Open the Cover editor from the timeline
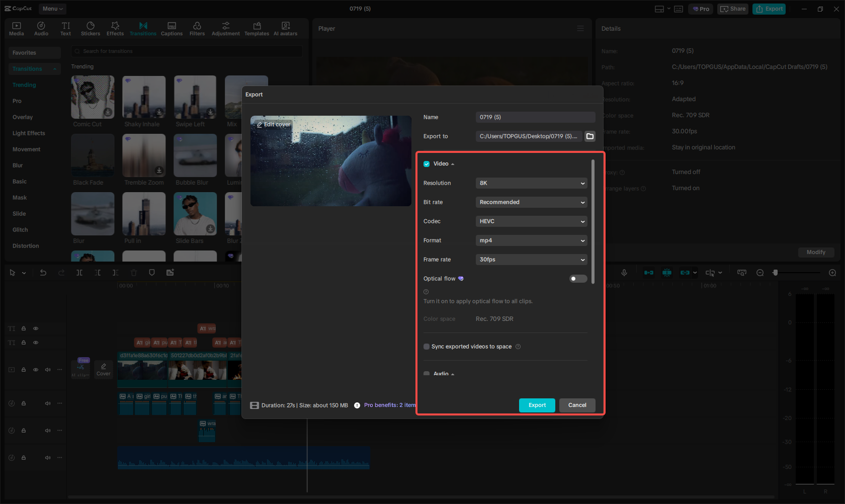Viewport: 845px width, 504px height. point(103,369)
